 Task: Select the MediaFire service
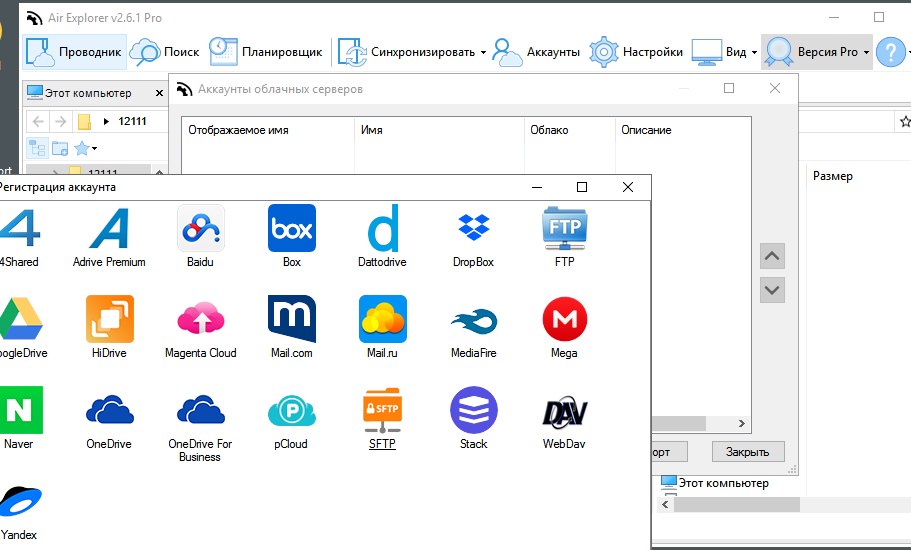[x=474, y=321]
